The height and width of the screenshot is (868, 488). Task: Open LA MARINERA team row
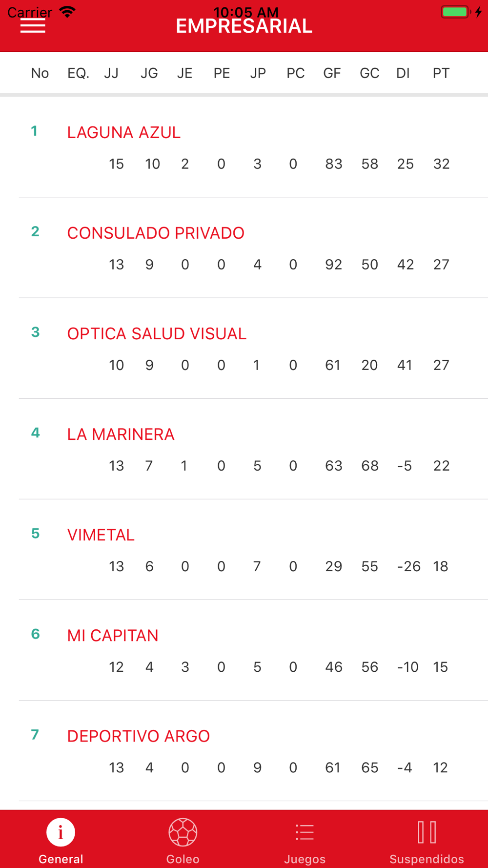pyautogui.click(x=121, y=434)
